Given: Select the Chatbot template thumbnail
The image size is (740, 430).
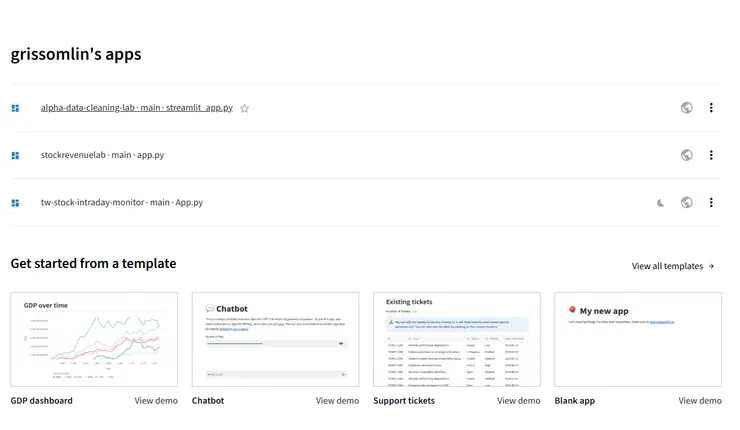Looking at the screenshot, I should coord(276,339).
